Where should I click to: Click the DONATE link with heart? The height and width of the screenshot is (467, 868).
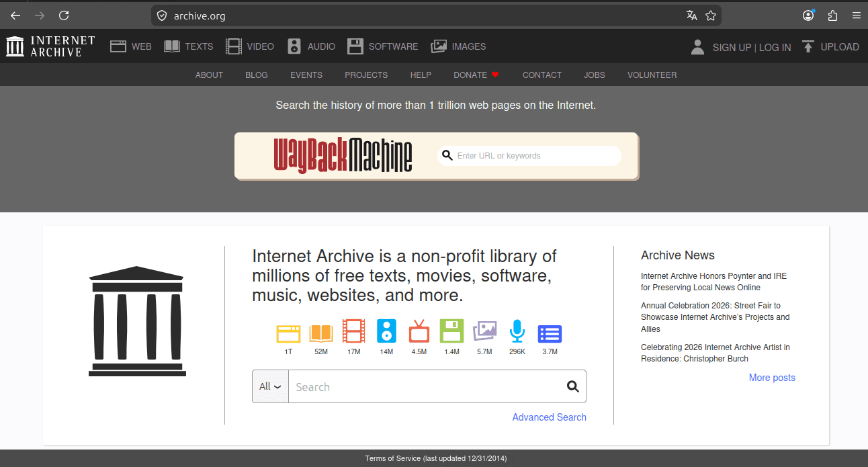coord(476,75)
